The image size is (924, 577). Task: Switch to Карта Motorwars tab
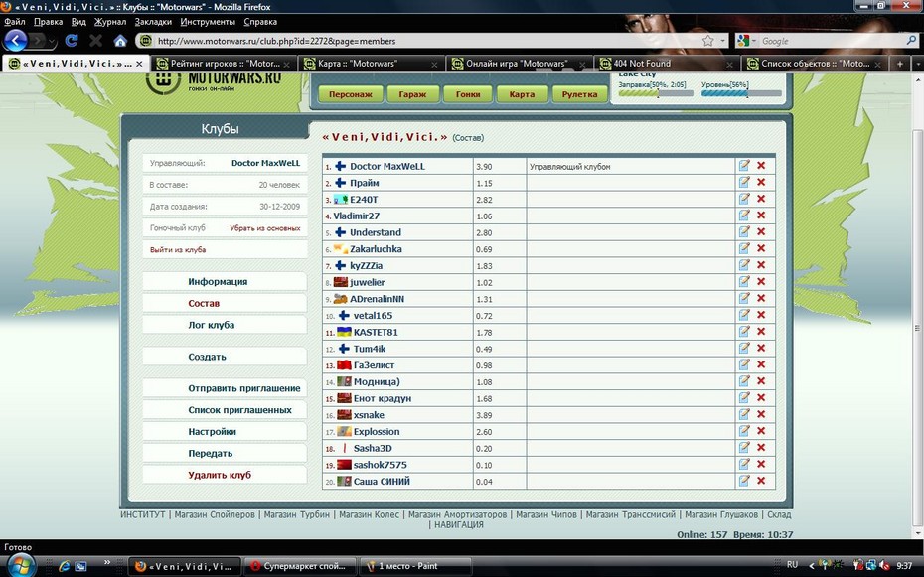[372, 64]
